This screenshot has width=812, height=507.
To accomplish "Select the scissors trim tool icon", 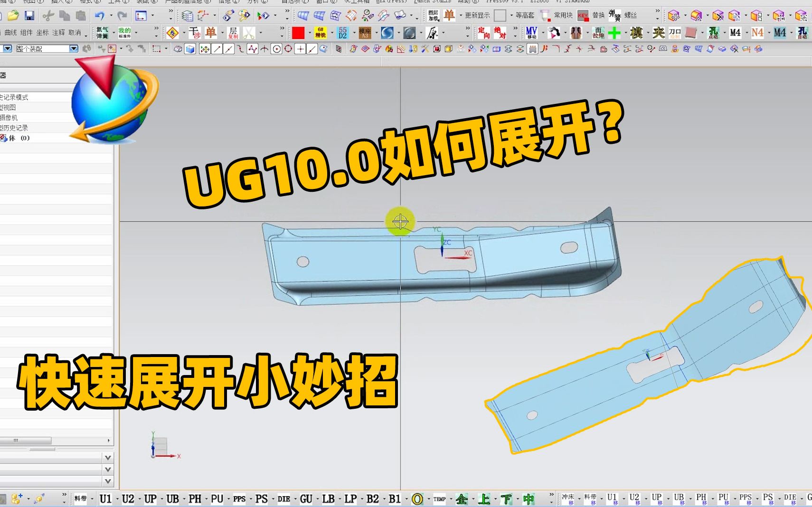I will pos(248,33).
